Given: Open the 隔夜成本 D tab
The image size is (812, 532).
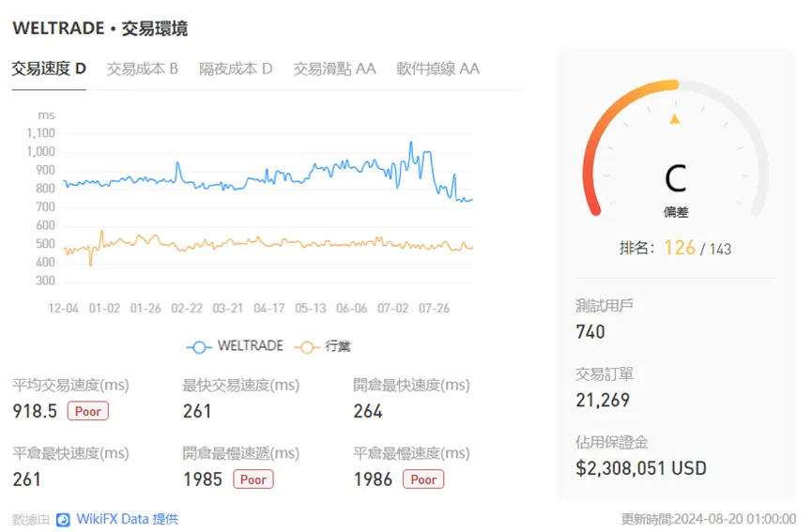Looking at the screenshot, I should pos(236,68).
